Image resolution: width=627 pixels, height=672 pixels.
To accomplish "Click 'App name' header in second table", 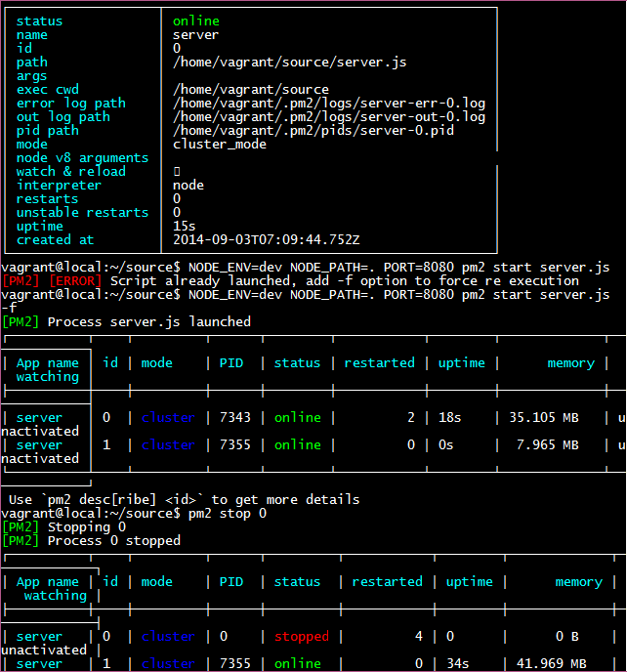I will [48, 582].
